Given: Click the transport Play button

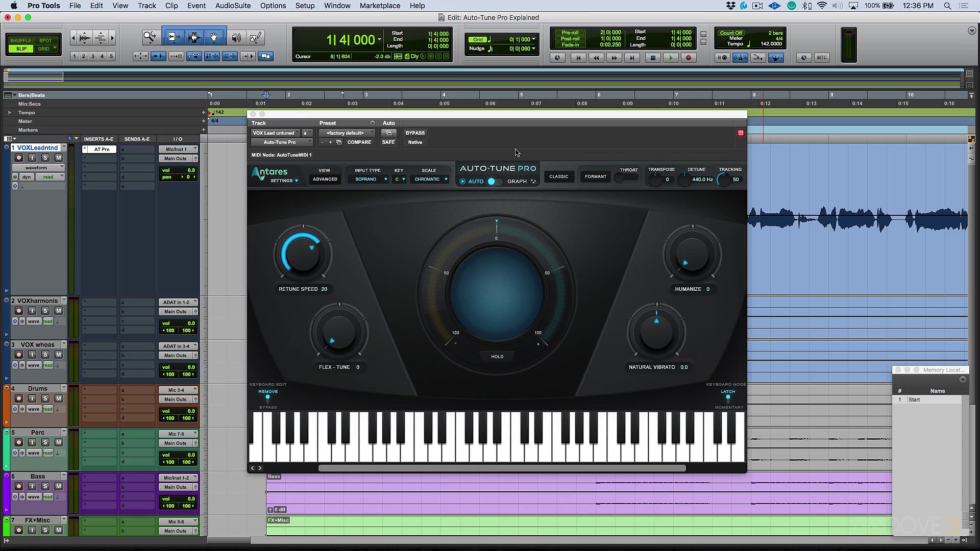Looking at the screenshot, I should point(671,58).
